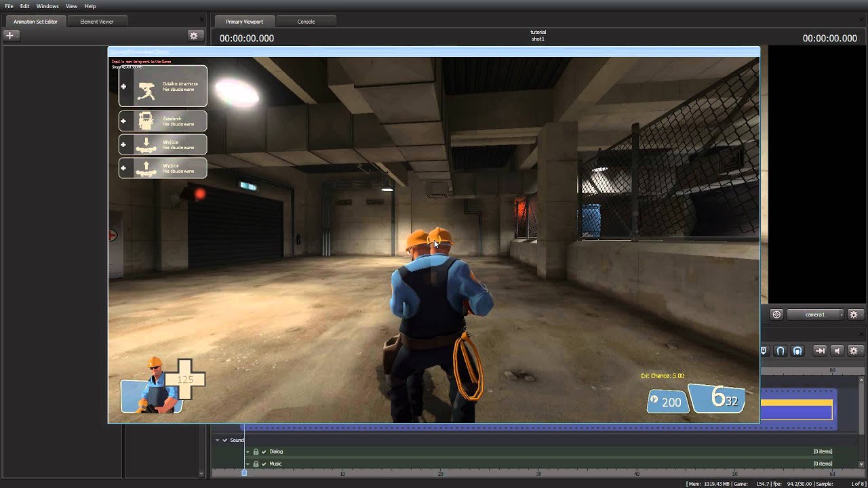Click the right timecode 00:00:00.000

coord(830,39)
